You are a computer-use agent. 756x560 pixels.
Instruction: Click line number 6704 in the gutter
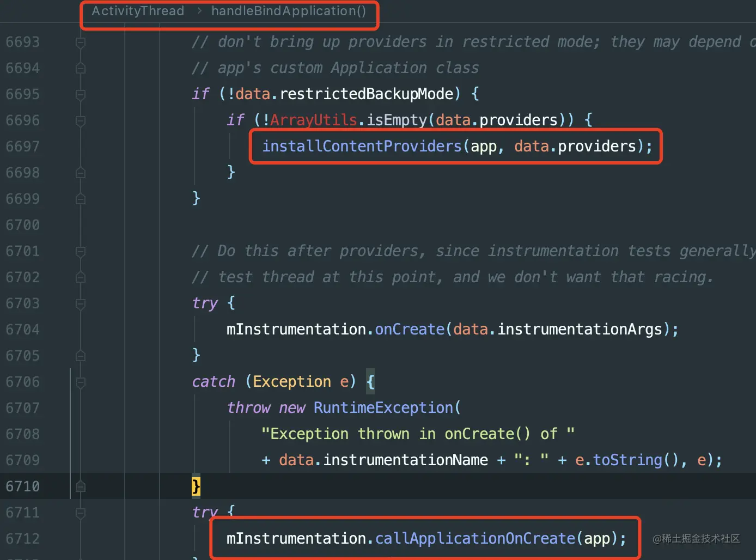pyautogui.click(x=23, y=330)
